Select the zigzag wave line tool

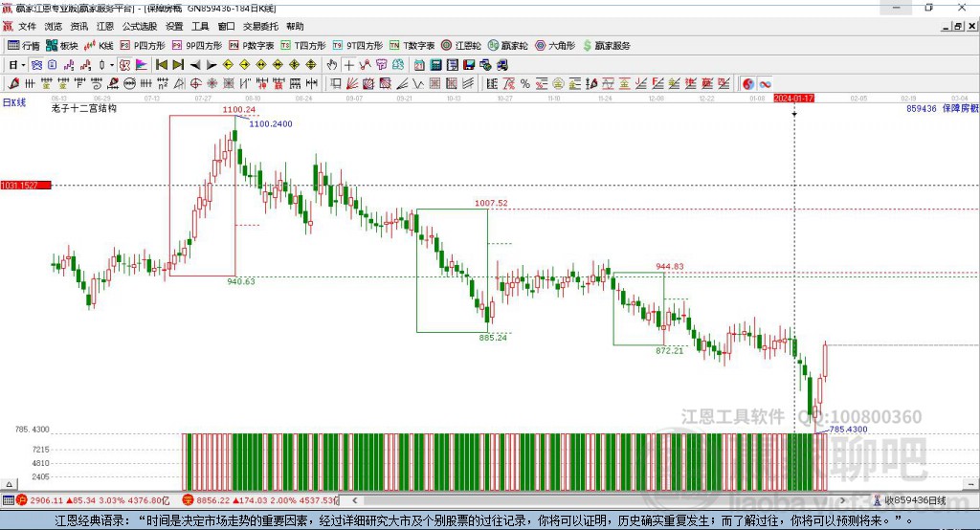click(417, 84)
